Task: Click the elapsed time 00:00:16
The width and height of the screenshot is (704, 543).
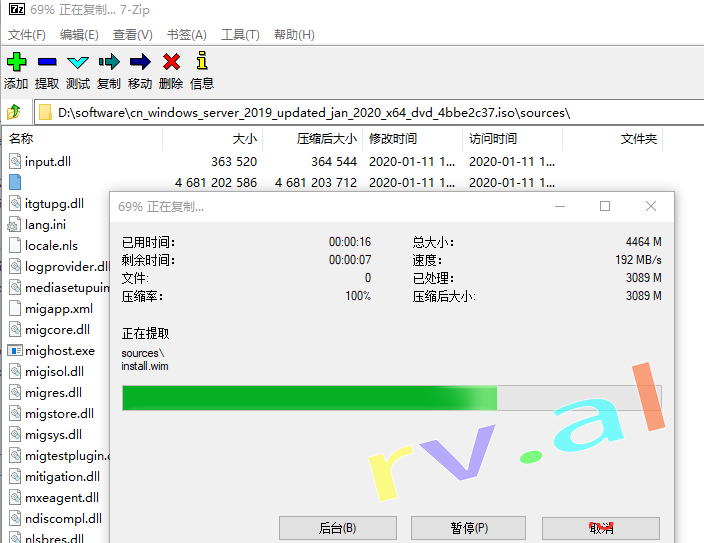Action: click(350, 242)
